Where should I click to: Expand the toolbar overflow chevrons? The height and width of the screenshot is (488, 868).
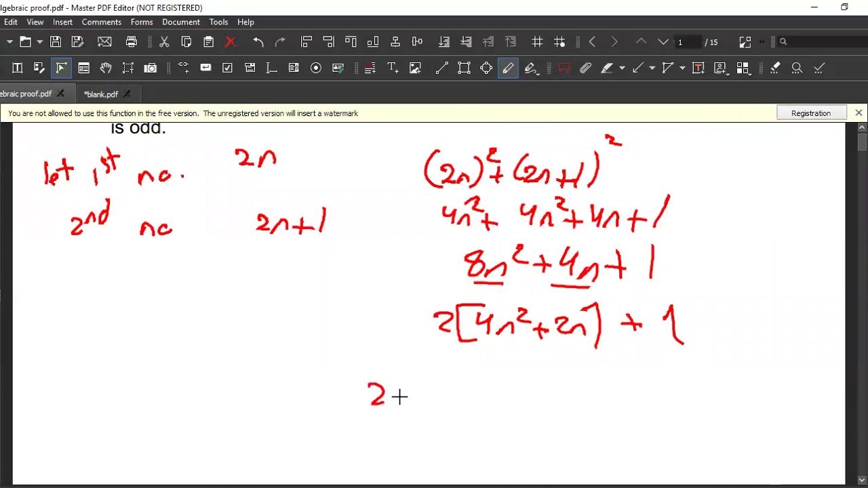(762, 42)
